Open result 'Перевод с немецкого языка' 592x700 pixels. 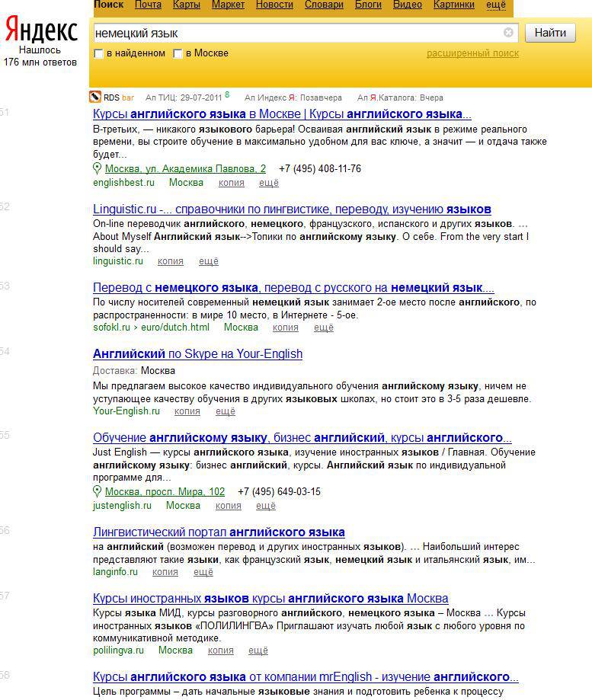(293, 287)
